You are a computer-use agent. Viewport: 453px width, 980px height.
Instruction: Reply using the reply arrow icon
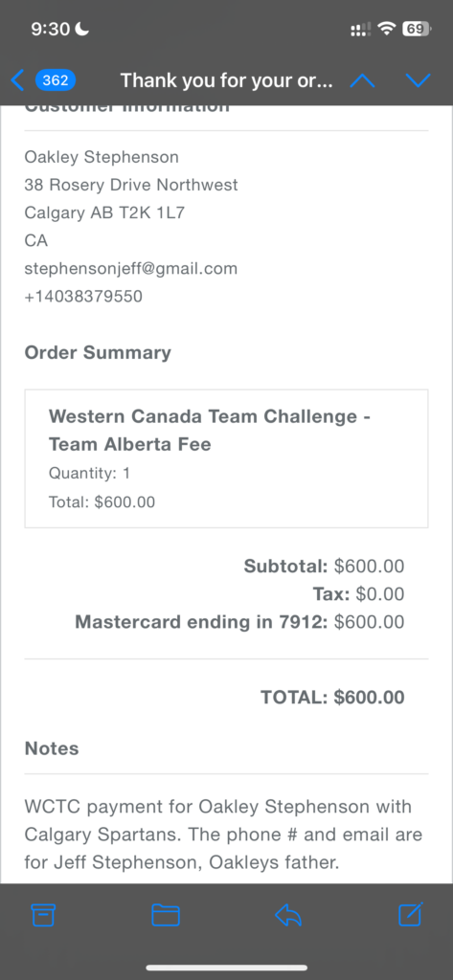coord(288,915)
